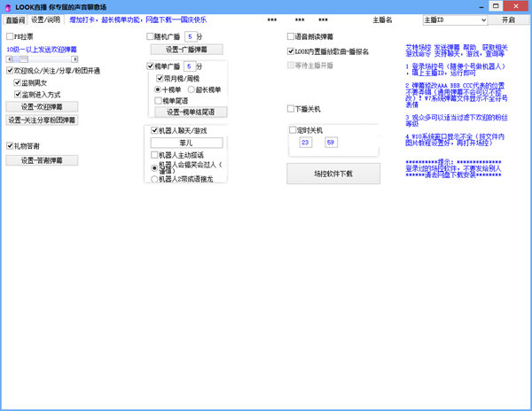Click the 设置-答谢弹幕 button

42,160
